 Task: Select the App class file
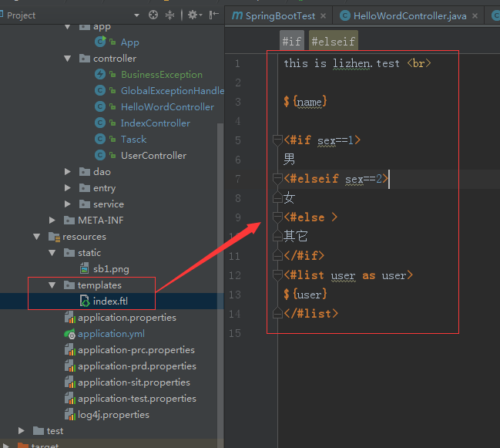tap(129, 42)
